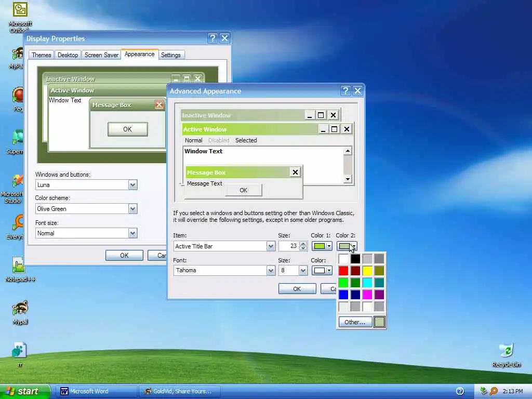Expand the font Size dropdown showing 8

pos(303,270)
